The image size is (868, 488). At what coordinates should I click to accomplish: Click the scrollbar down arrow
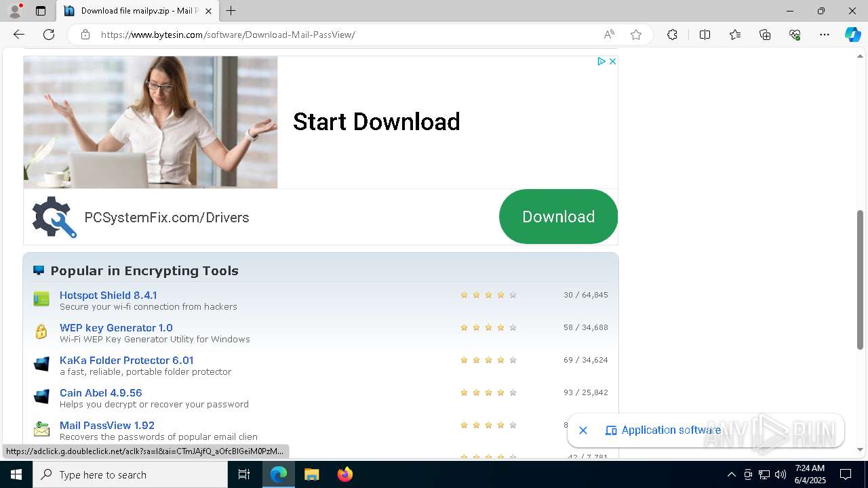click(x=861, y=449)
